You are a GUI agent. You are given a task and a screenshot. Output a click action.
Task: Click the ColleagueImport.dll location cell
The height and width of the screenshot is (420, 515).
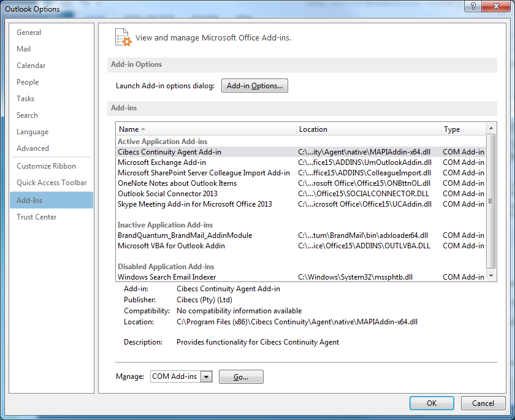coord(365,173)
